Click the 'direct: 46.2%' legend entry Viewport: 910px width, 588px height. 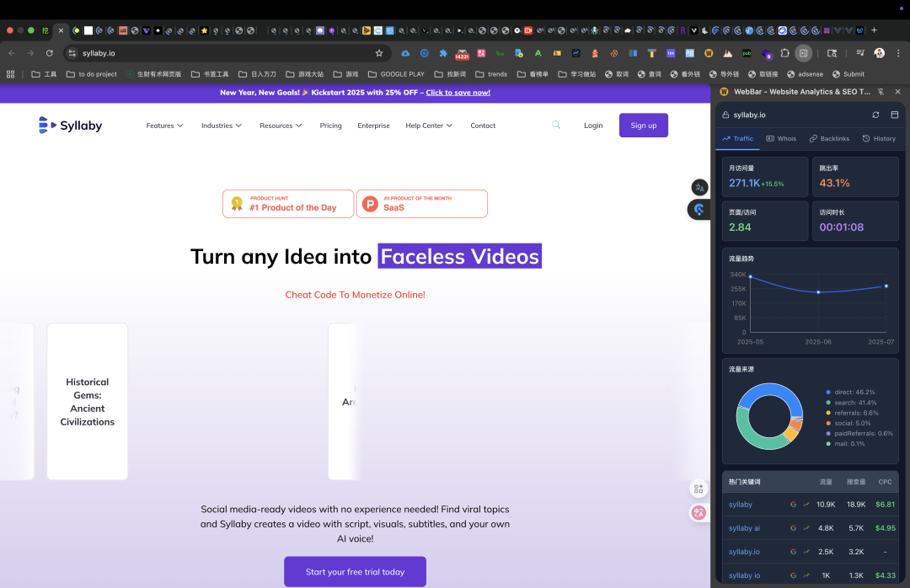point(850,393)
